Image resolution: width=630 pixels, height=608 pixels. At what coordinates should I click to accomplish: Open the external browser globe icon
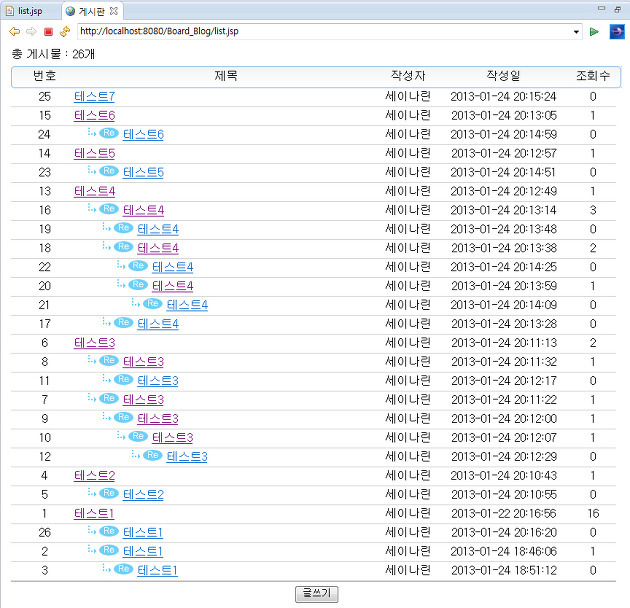pos(617,31)
